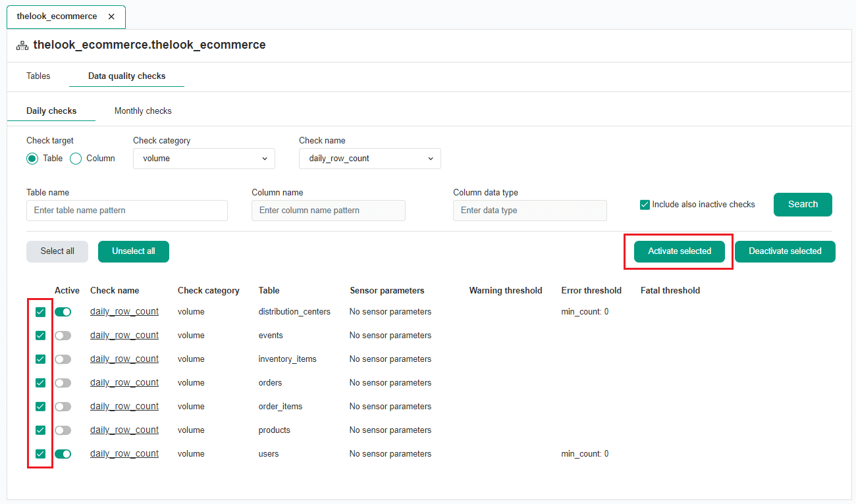Enable the Active toggle for orders
Image resolution: width=856 pixels, height=504 pixels.
point(63,383)
